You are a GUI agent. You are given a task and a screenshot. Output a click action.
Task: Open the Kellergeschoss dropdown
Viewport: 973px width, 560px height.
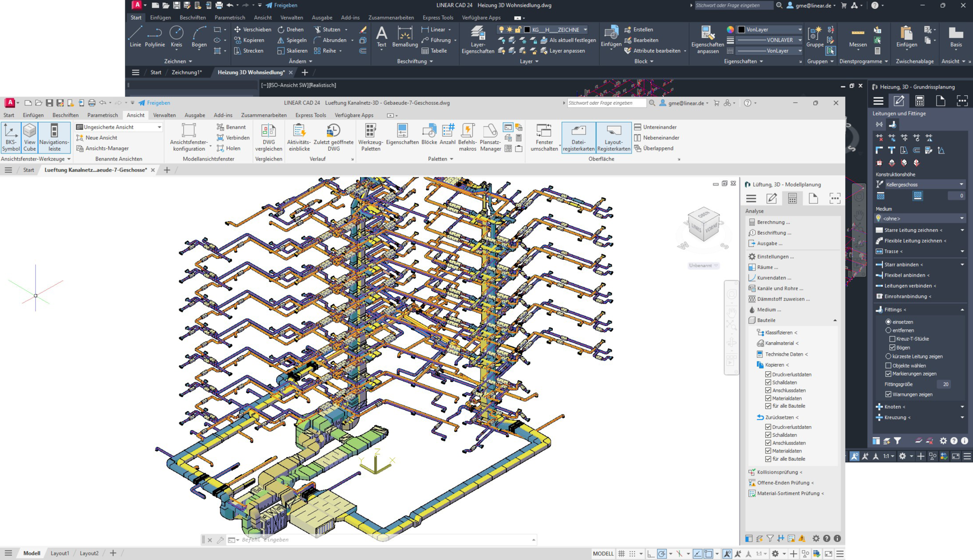(x=921, y=184)
